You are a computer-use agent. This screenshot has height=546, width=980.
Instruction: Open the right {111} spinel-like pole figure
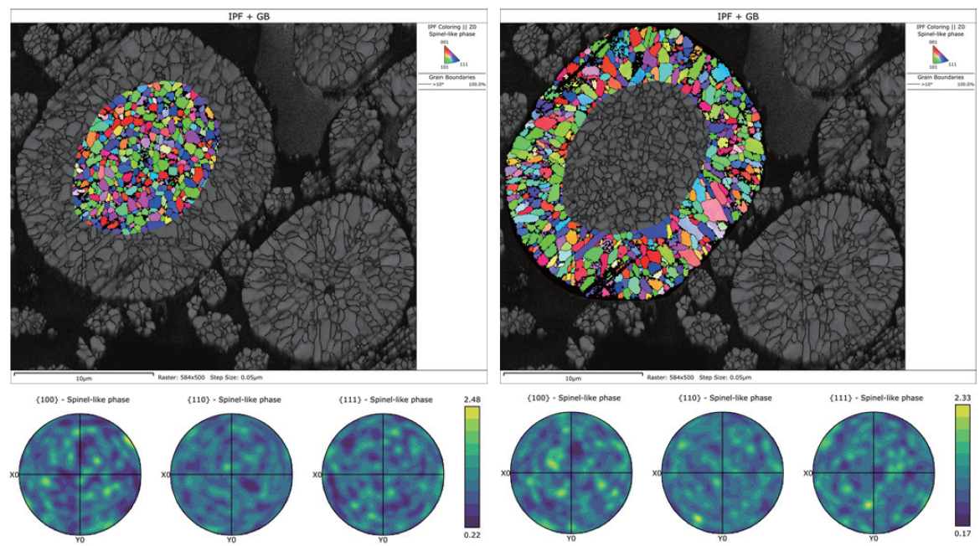pos(872,472)
